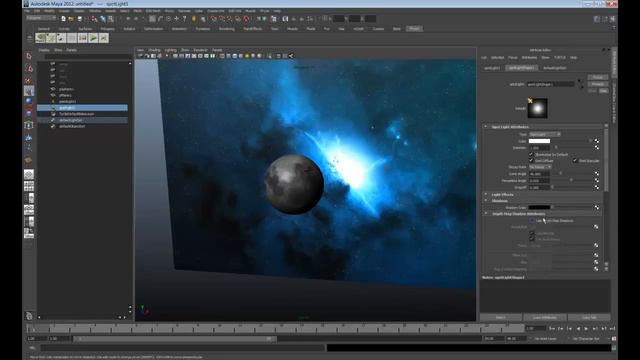Toggle Use Auto Focus checkbox
The width and height of the screenshot is (640, 360).
[532, 239]
